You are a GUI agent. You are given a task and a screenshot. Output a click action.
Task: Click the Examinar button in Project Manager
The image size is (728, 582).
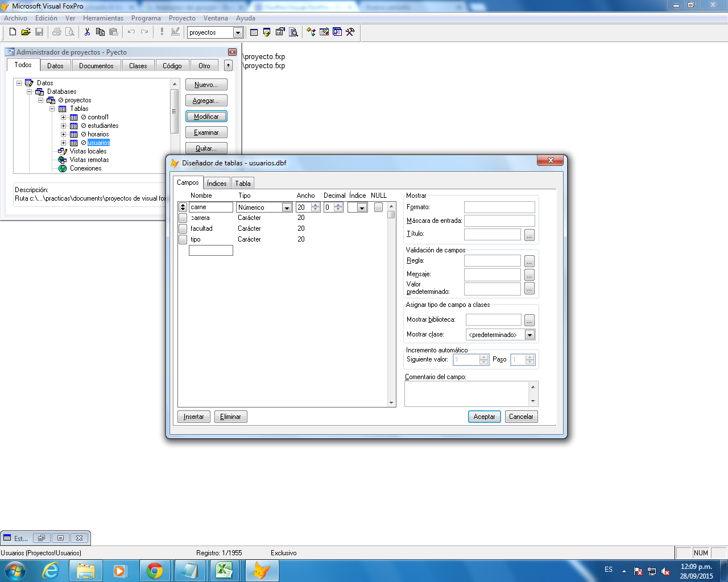(206, 132)
